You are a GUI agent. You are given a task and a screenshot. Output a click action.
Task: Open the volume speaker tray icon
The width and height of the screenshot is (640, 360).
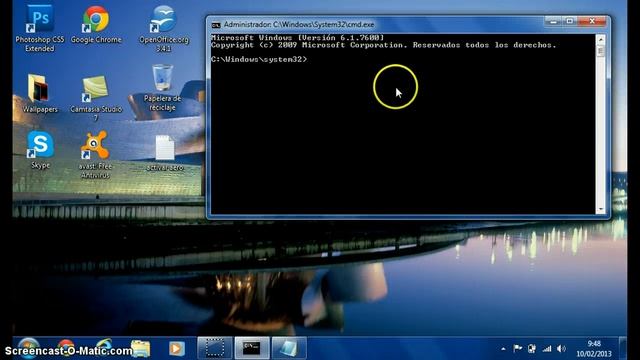pos(562,349)
